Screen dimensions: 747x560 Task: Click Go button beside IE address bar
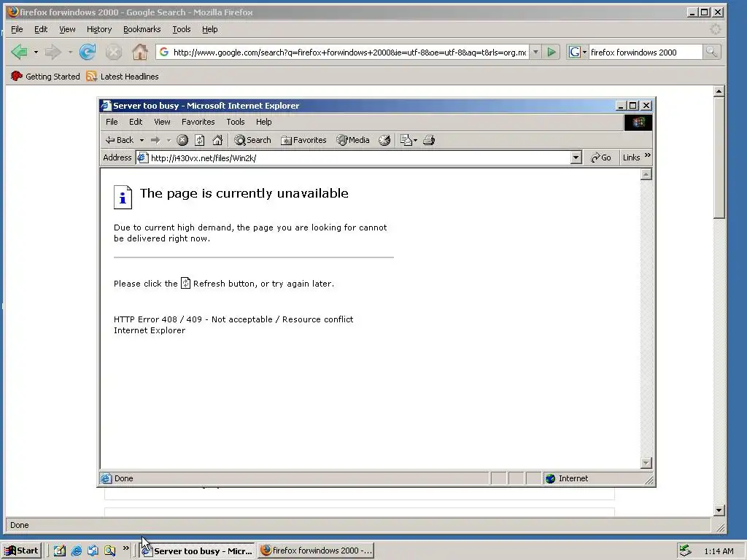(601, 157)
